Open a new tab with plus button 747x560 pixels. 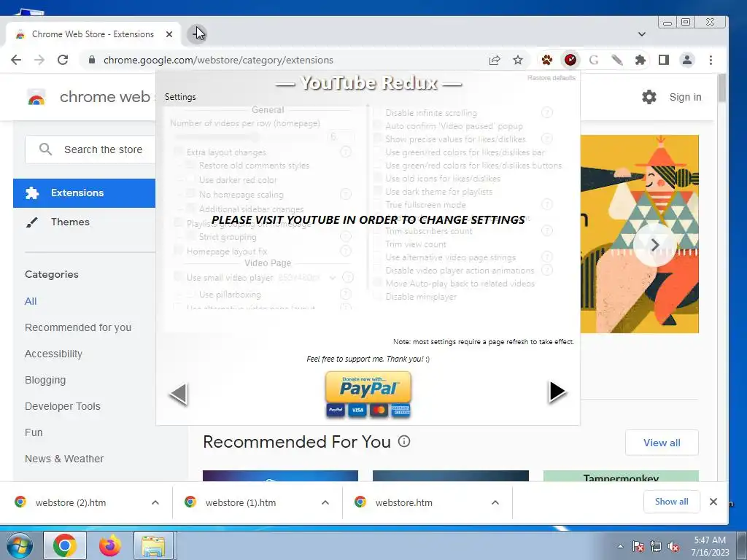pyautogui.click(x=196, y=34)
